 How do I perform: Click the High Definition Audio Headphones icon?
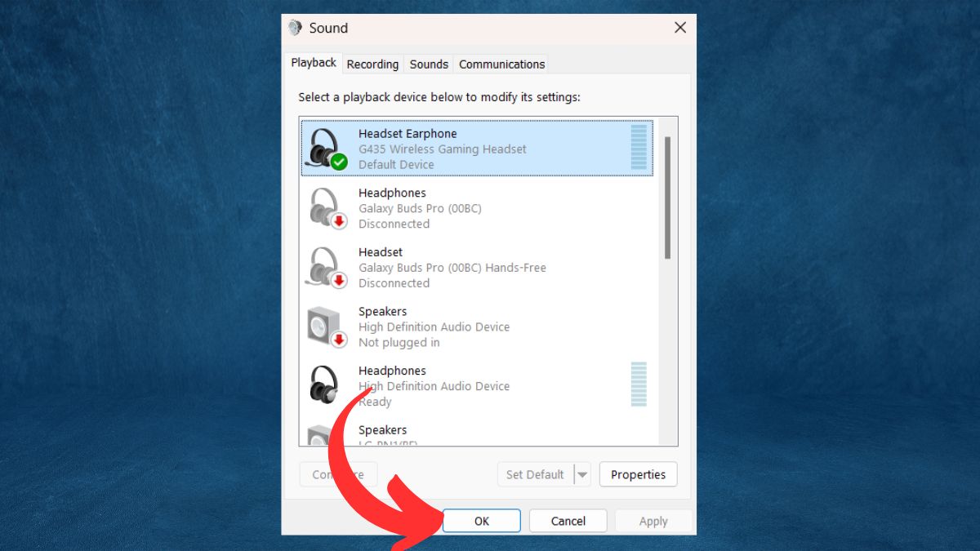(327, 385)
